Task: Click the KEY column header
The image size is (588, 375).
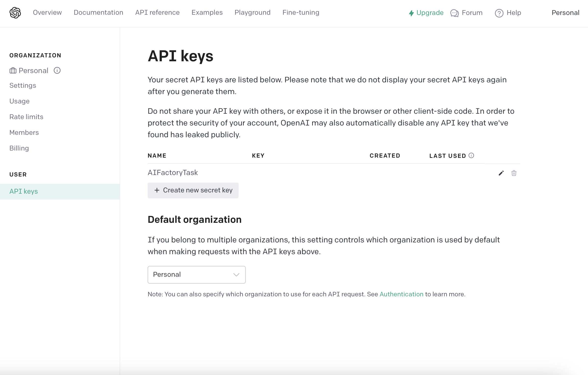Action: [258, 156]
